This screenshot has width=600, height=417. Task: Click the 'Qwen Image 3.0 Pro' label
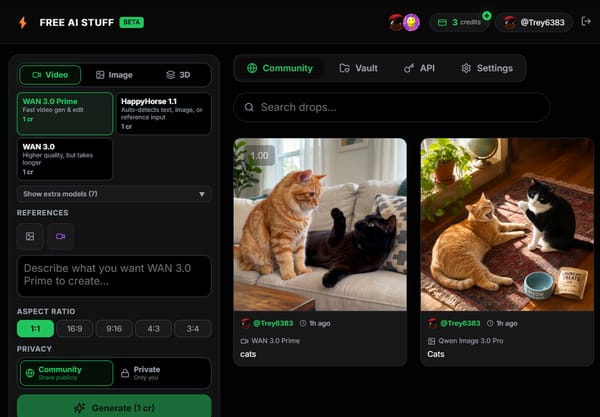(471, 340)
